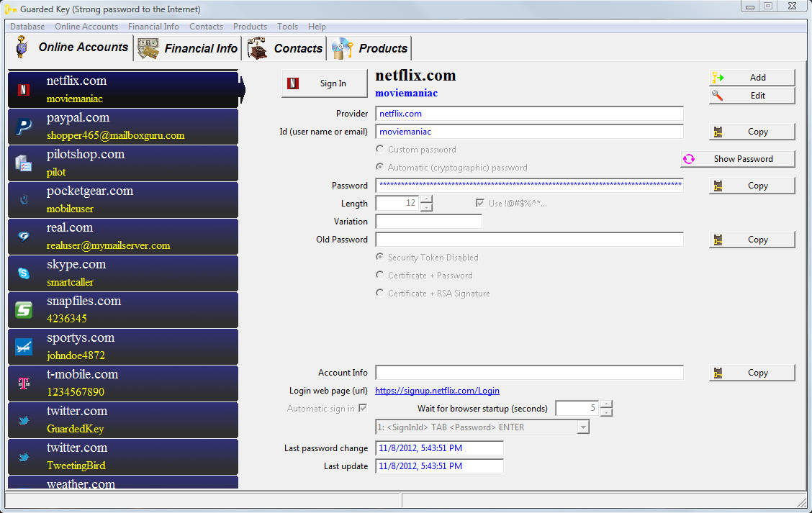This screenshot has width=812, height=513.
Task: Open the sign-in sequence dropdown
Action: (583, 427)
